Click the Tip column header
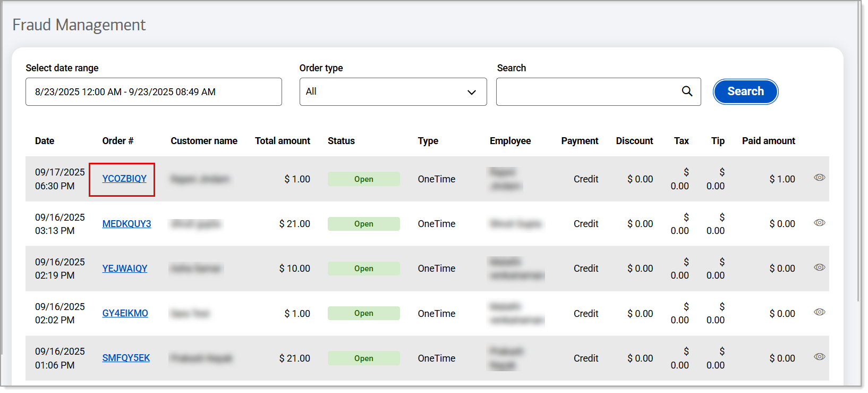This screenshot has width=868, height=393. [718, 141]
